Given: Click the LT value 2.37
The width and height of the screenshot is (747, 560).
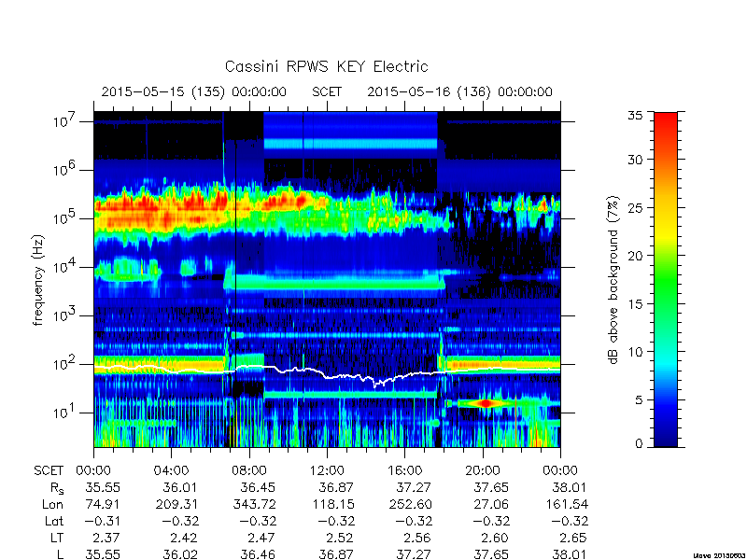Looking at the screenshot, I should coord(106,539).
